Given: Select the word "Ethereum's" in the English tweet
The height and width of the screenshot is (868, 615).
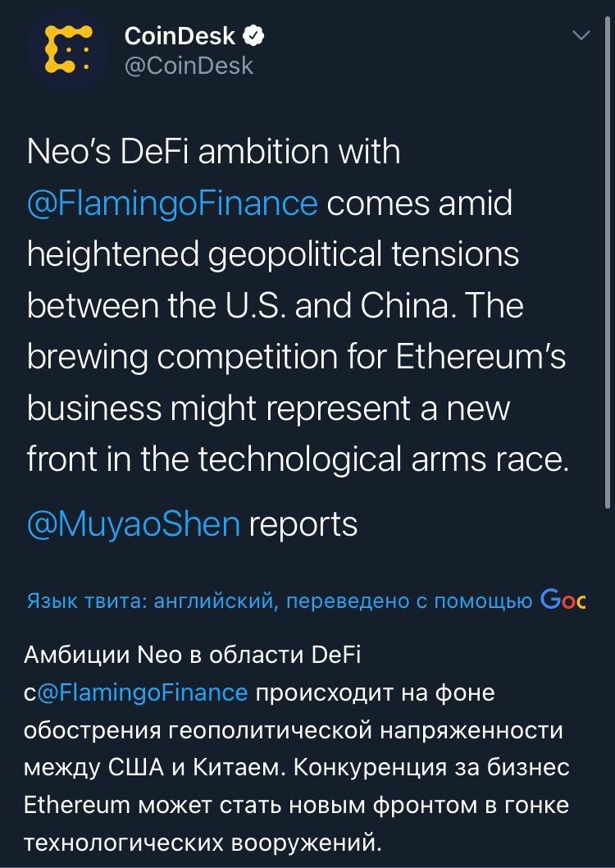Looking at the screenshot, I should [481, 357].
